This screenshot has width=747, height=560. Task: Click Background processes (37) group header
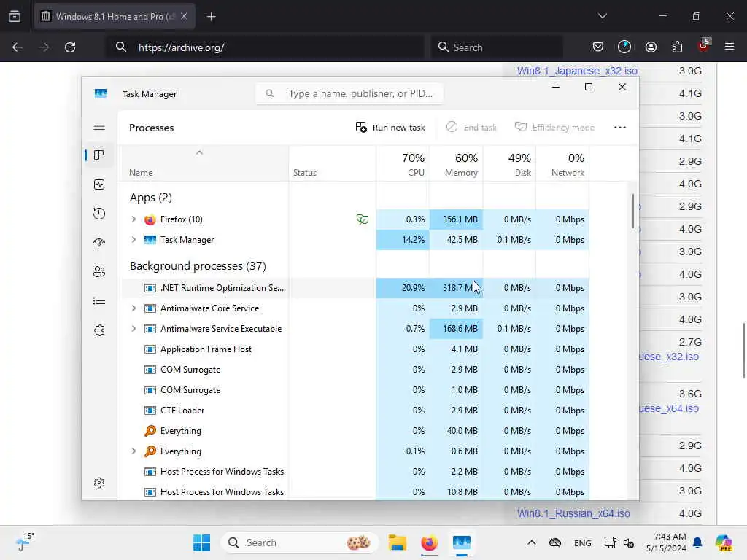point(198,265)
